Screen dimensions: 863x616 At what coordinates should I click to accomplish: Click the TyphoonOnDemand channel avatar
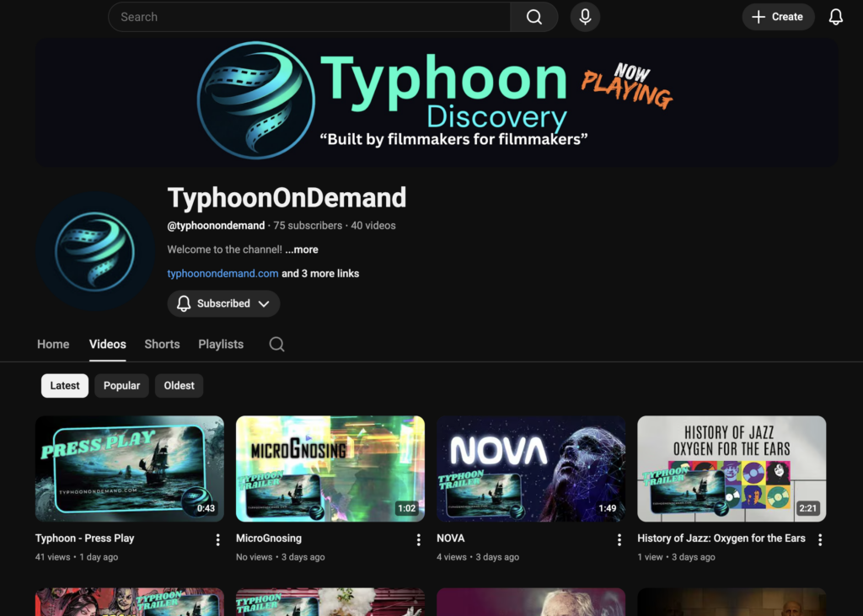94,250
